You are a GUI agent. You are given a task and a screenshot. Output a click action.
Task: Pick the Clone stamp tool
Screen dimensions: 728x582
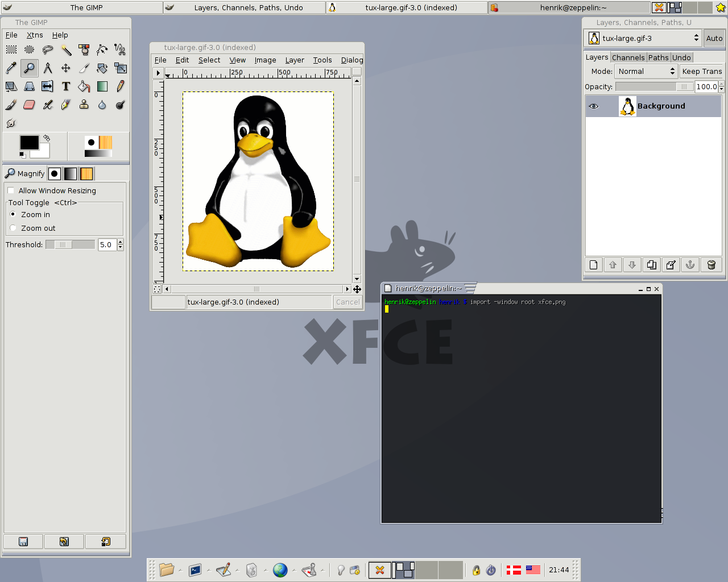tap(84, 105)
